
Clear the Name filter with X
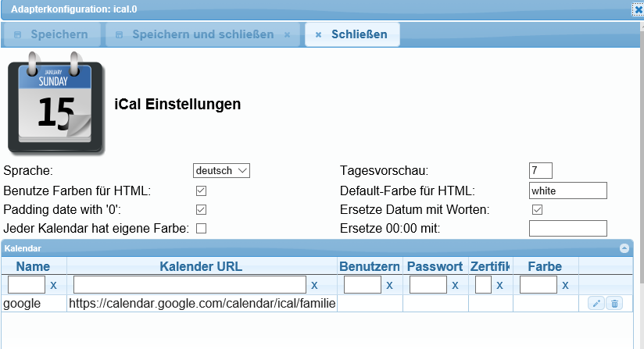(53, 286)
